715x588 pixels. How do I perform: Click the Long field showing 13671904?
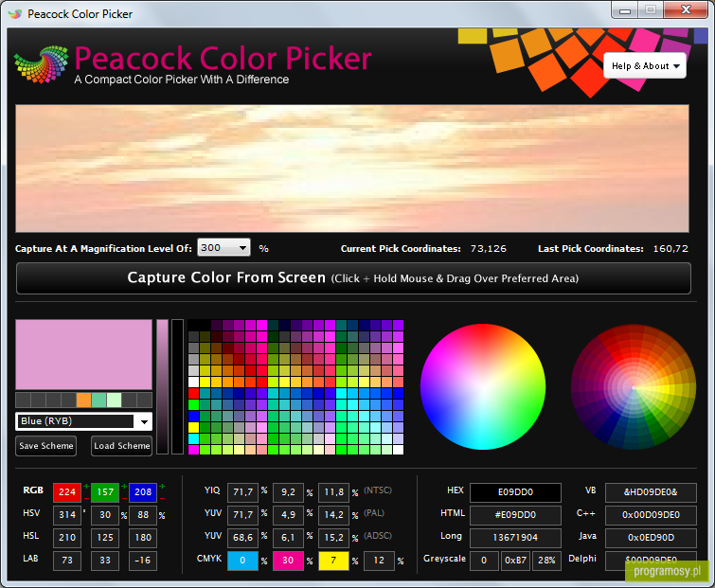tap(515, 538)
